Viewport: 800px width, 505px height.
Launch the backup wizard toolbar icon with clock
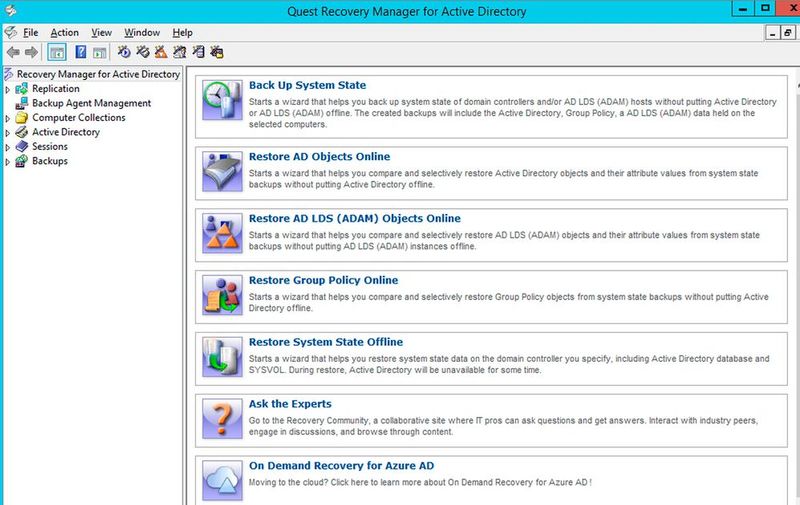coord(124,52)
